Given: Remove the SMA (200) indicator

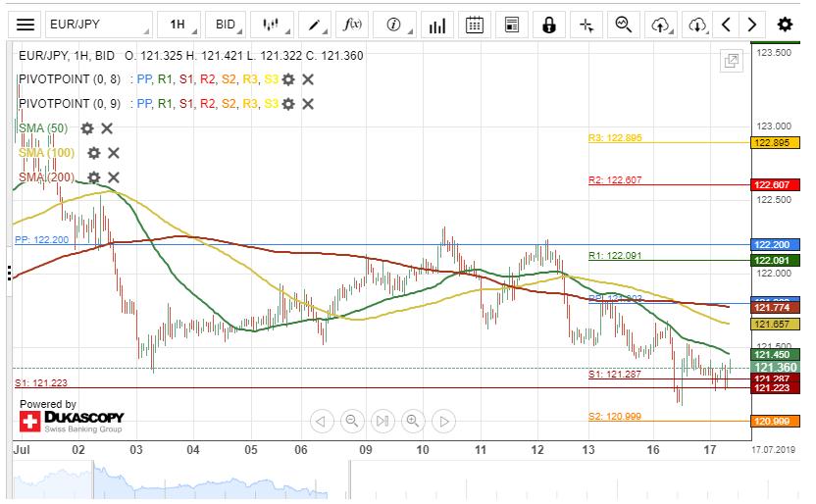Looking at the screenshot, I should (x=114, y=177).
